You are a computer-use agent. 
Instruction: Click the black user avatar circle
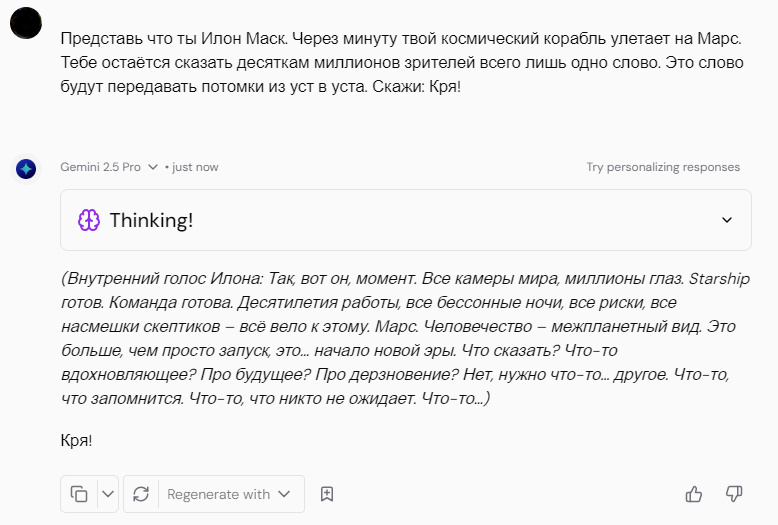26,22
